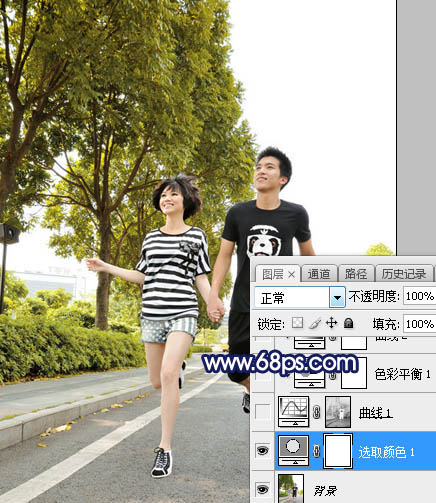Select the 色彩平衡 1 layer mask thumbnail
The image size is (436, 503).
354,373
